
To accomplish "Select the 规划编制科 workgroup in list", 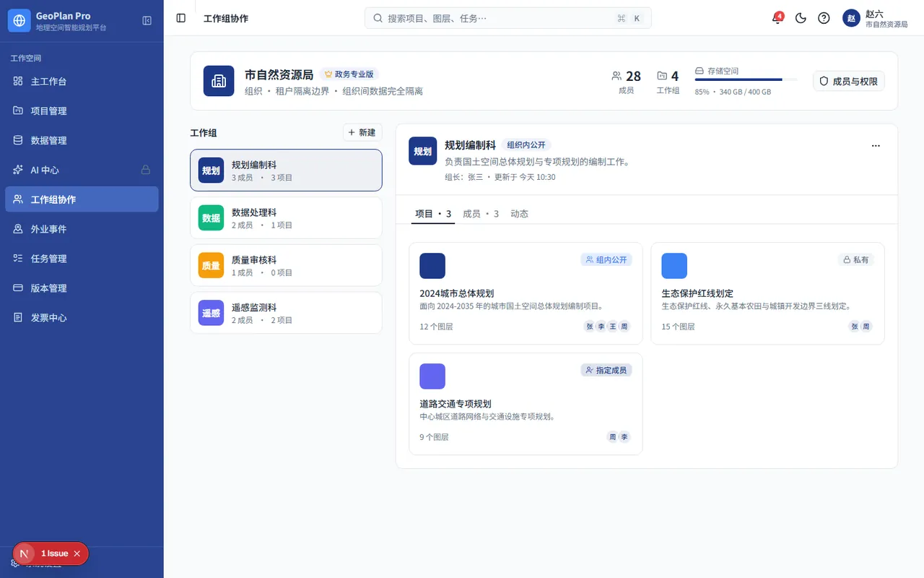I will coord(286,171).
